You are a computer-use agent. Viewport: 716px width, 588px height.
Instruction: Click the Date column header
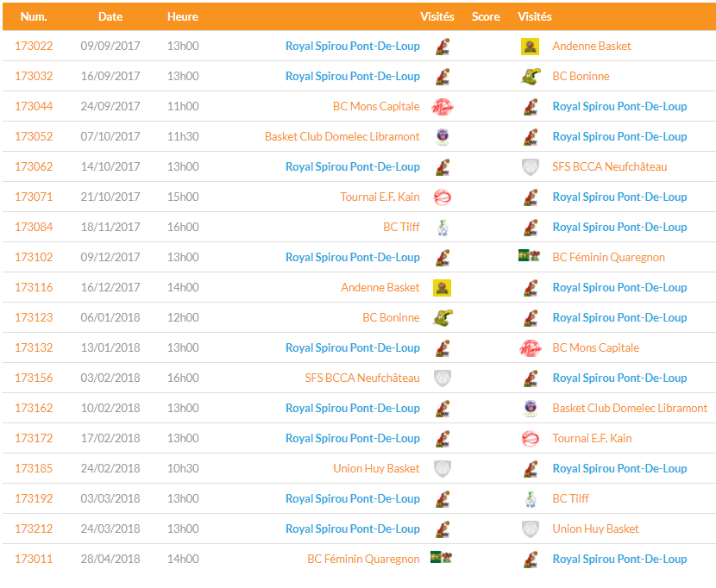coord(110,17)
